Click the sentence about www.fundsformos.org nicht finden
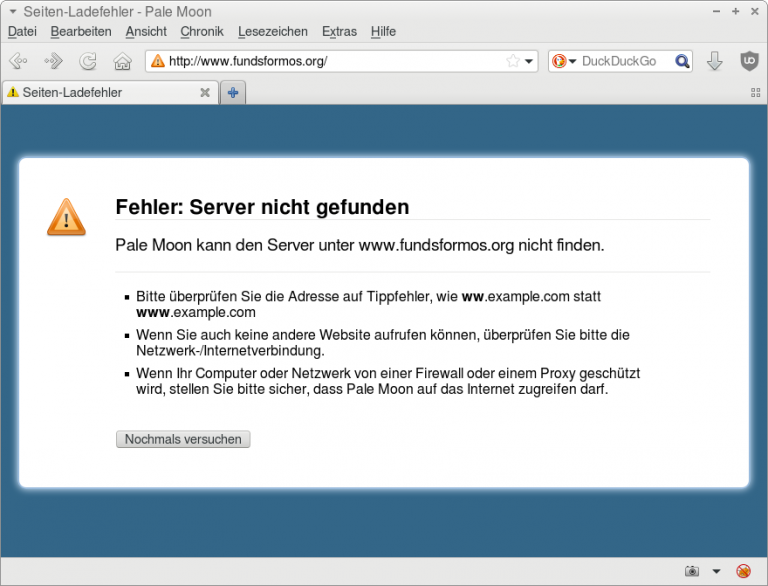Screen dimensions: 768x586 click(x=360, y=245)
